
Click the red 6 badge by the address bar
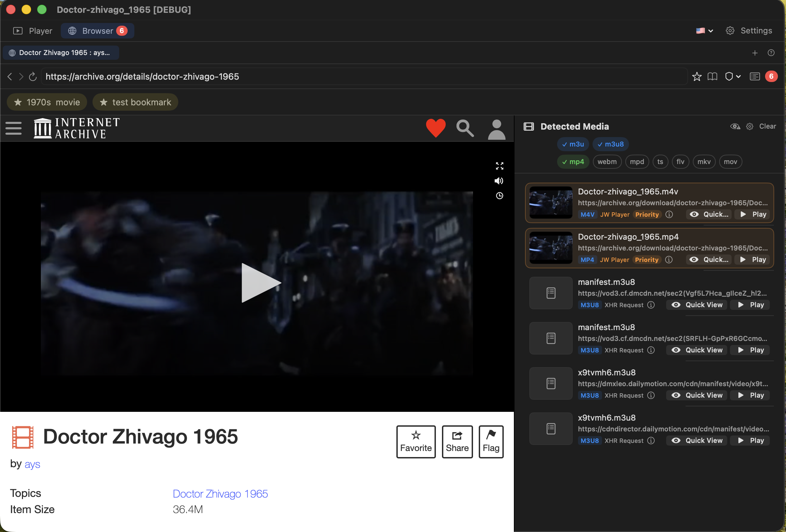point(771,76)
